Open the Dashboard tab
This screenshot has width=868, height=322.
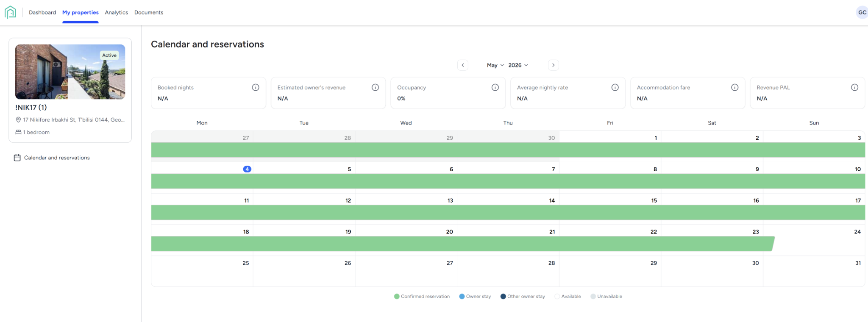(x=42, y=12)
